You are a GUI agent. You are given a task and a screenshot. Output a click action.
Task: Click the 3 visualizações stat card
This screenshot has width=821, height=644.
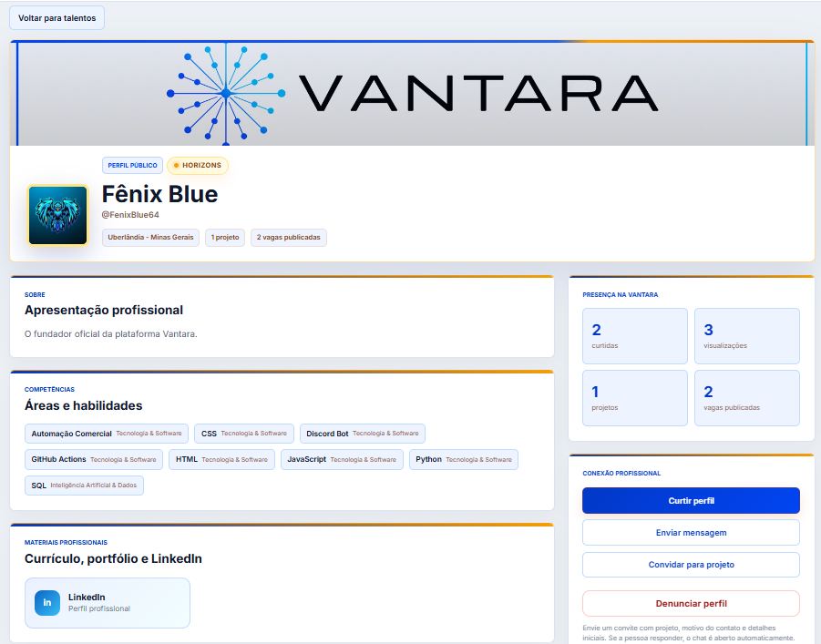pyautogui.click(x=747, y=336)
